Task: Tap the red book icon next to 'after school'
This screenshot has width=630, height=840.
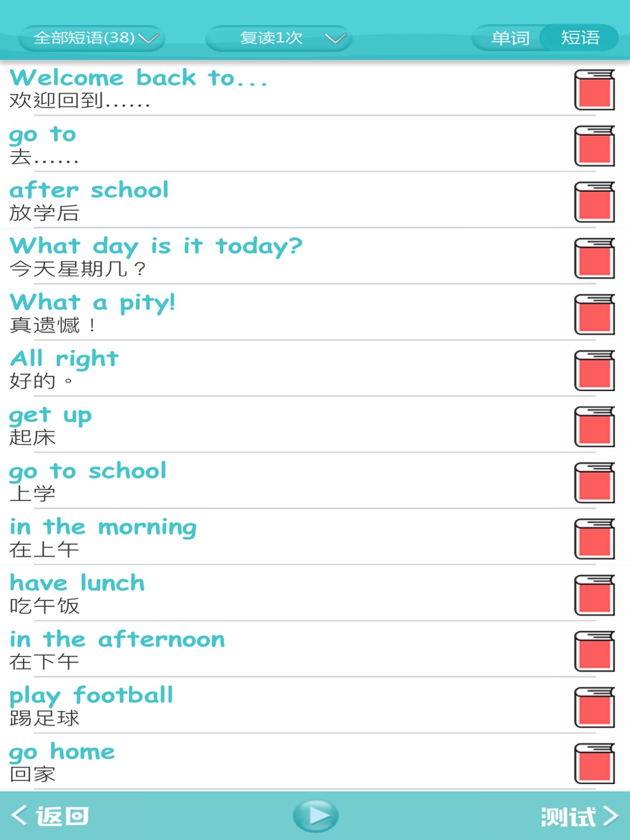Action: tap(595, 202)
